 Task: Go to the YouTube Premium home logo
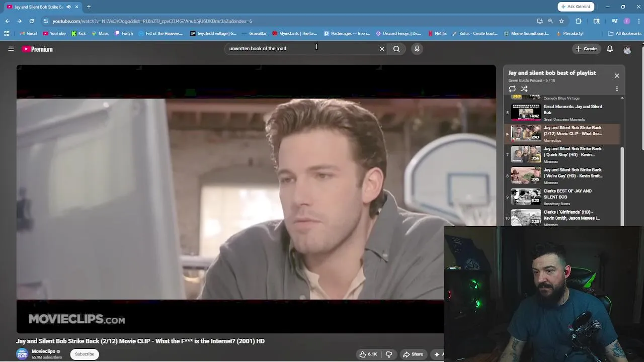(x=37, y=49)
